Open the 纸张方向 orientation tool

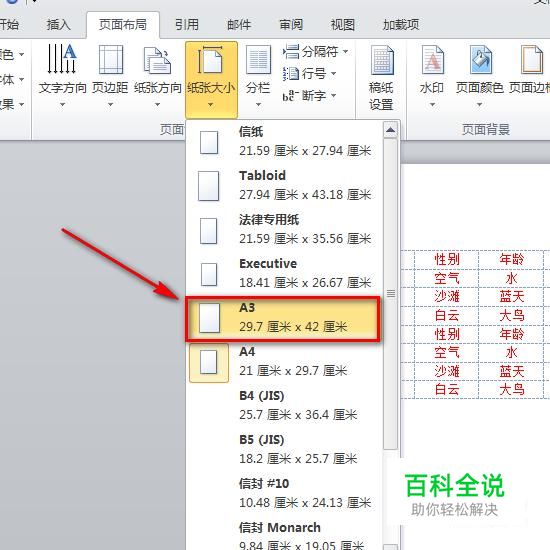tap(157, 75)
